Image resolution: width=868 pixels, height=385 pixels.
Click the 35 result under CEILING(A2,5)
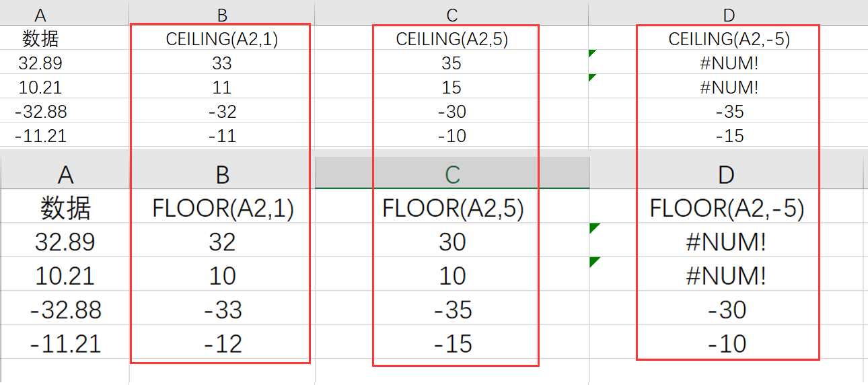point(451,63)
